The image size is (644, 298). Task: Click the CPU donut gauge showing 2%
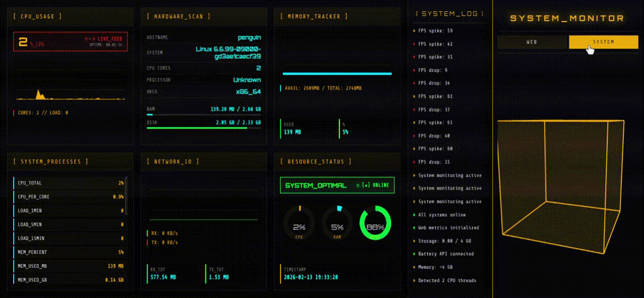pos(299,226)
